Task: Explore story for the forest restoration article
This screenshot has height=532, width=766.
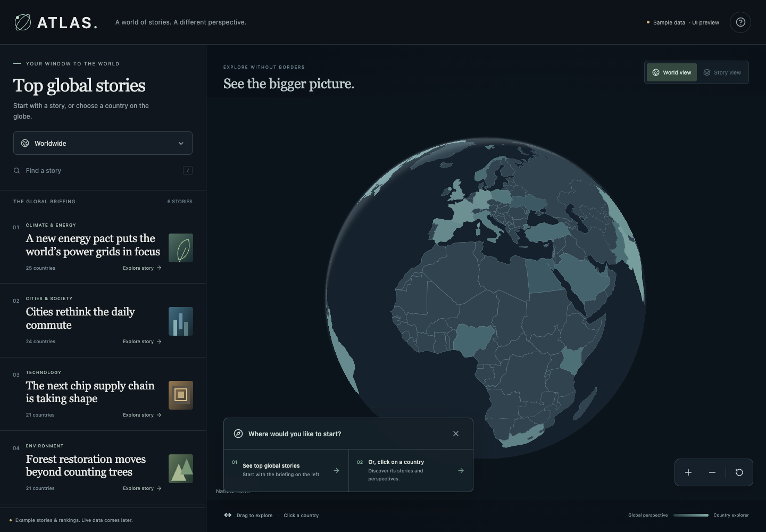Action: (142, 488)
